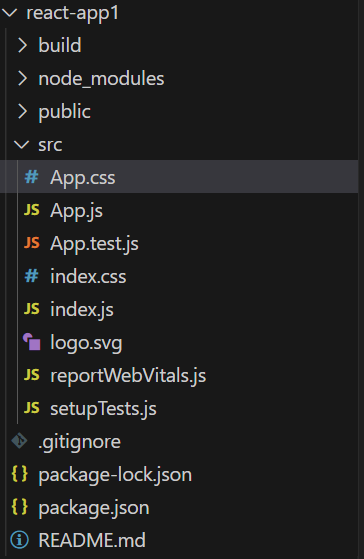This screenshot has width=364, height=559.
Task: Collapse the src folder chevron
Action: [x=21, y=145]
